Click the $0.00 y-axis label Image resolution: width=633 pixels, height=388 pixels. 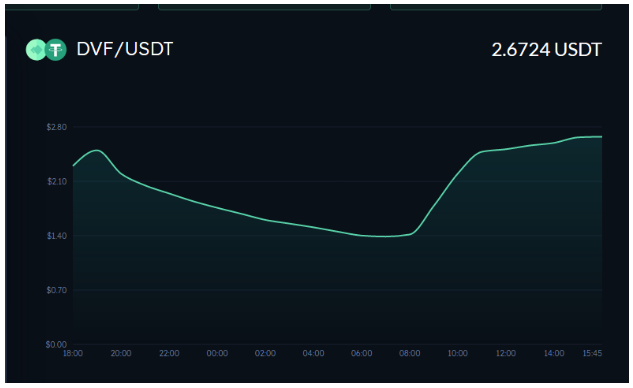(x=56, y=344)
